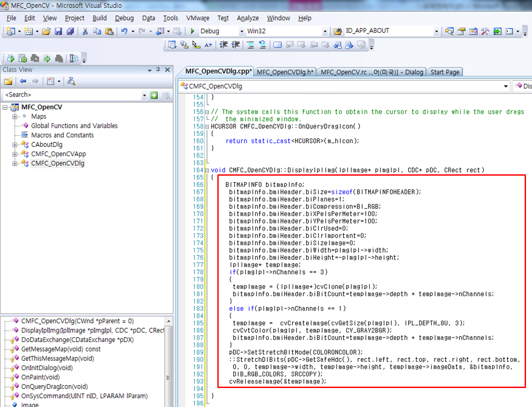
Task: Open the Class View search dropdown arrow
Action: coord(144,95)
